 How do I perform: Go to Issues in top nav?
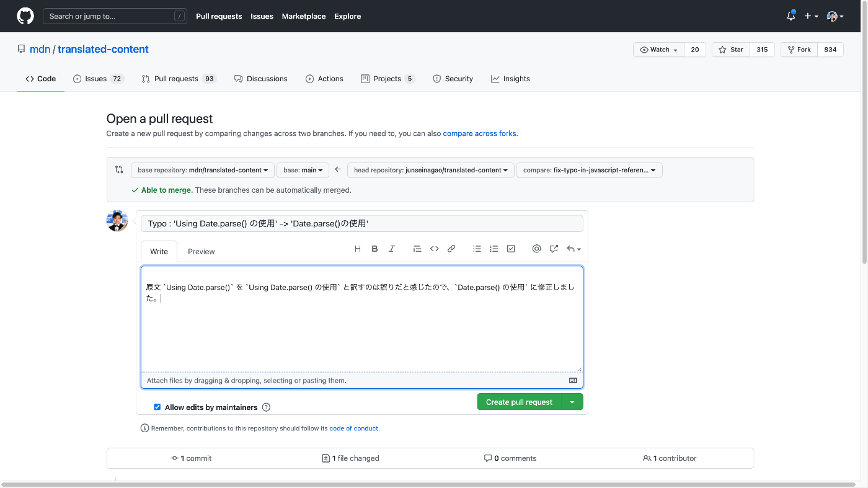pyautogui.click(x=262, y=16)
